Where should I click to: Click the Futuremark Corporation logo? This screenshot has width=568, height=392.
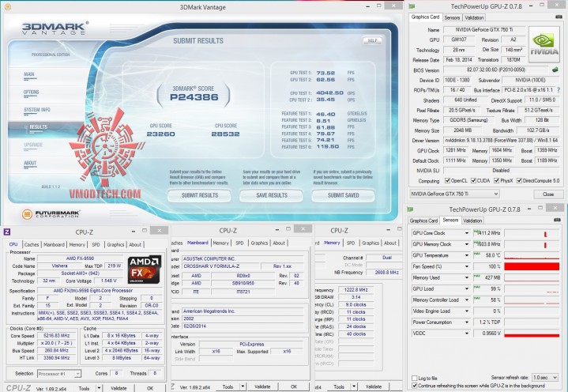click(51, 214)
